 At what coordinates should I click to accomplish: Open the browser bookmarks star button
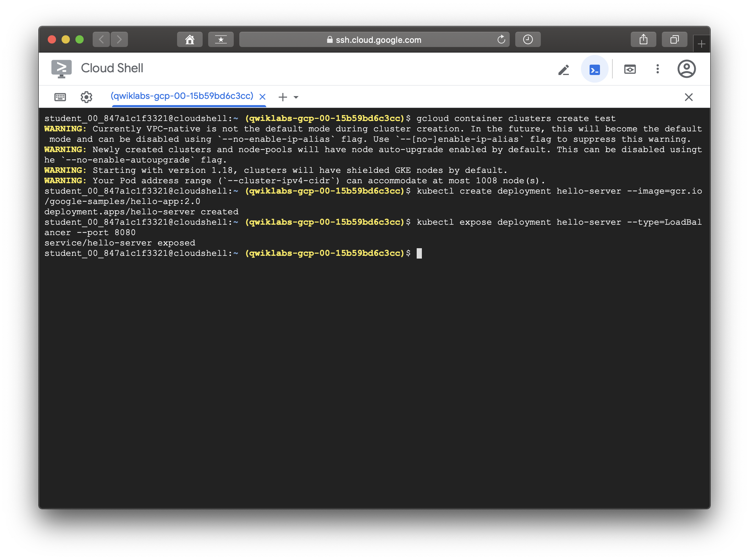[221, 40]
